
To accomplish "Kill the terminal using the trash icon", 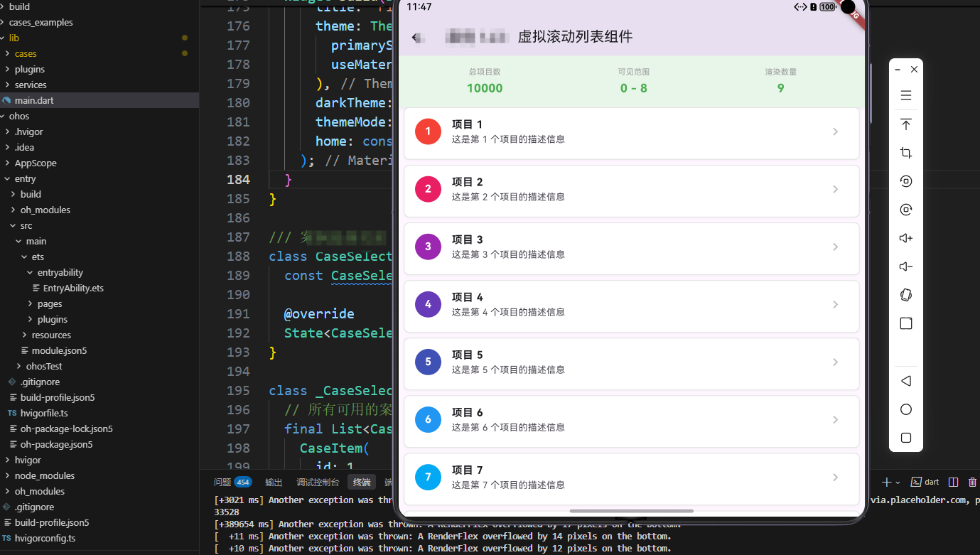I will pos(972,482).
